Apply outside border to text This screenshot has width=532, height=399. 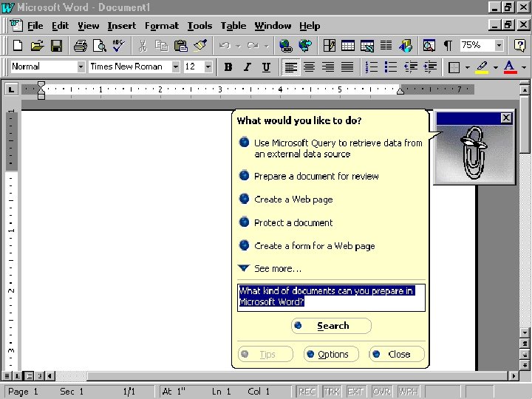tap(454, 66)
